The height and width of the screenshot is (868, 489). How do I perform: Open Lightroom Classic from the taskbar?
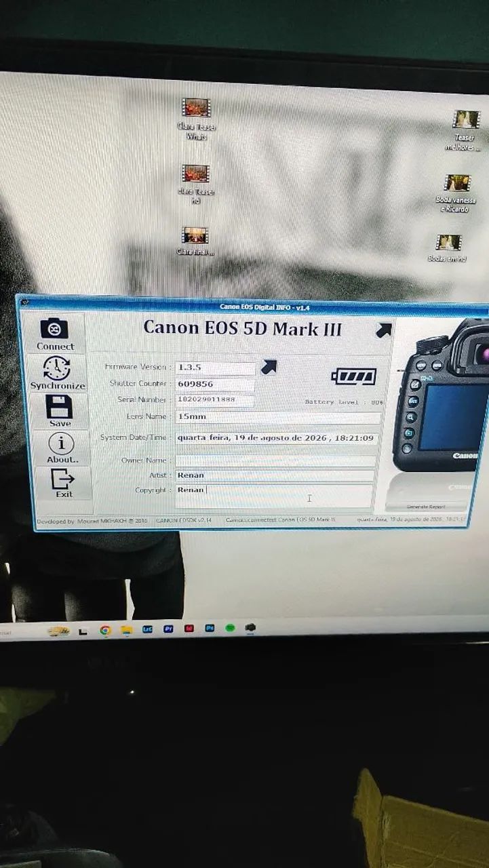pyautogui.click(x=147, y=630)
